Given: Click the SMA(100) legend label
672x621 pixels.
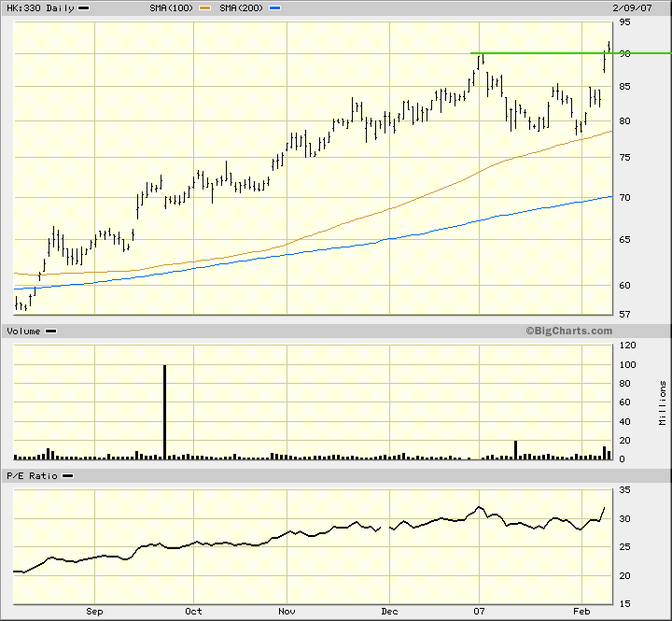Looking at the screenshot, I should [x=172, y=8].
